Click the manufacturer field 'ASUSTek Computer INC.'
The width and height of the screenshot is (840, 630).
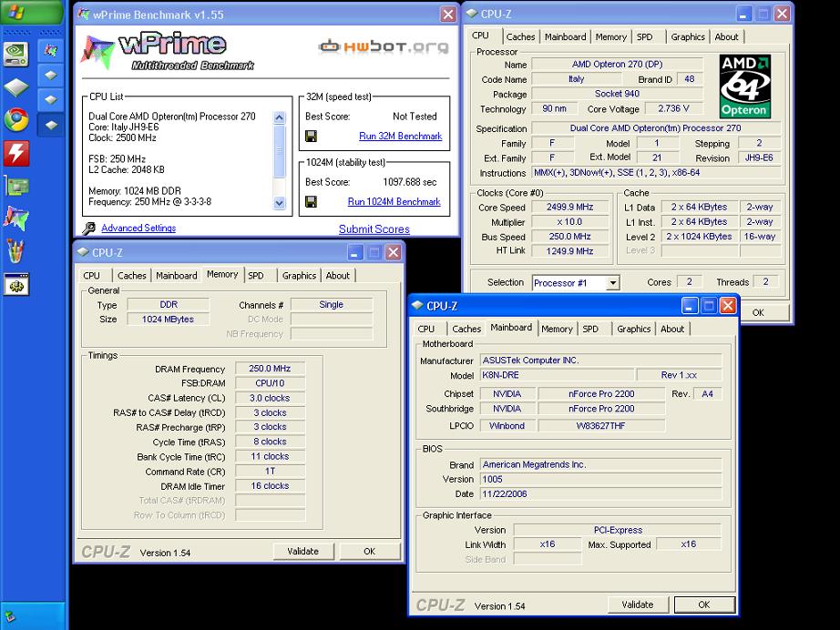600,361
